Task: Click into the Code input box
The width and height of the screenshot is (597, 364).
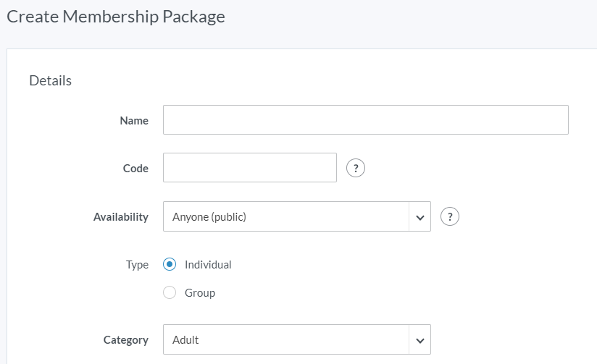Action: (x=250, y=168)
